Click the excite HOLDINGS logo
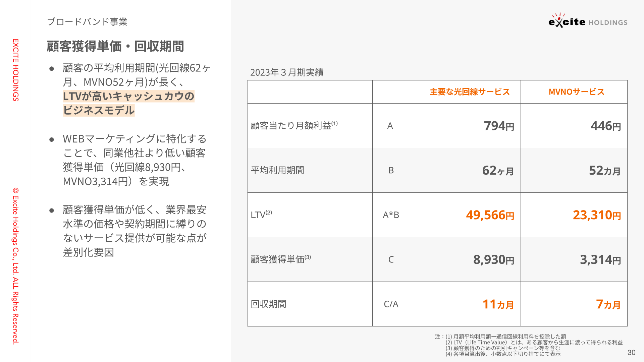 588,20
